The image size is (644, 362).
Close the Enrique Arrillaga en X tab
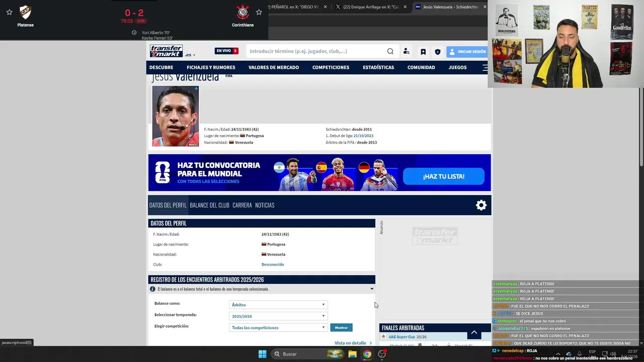tap(406, 7)
